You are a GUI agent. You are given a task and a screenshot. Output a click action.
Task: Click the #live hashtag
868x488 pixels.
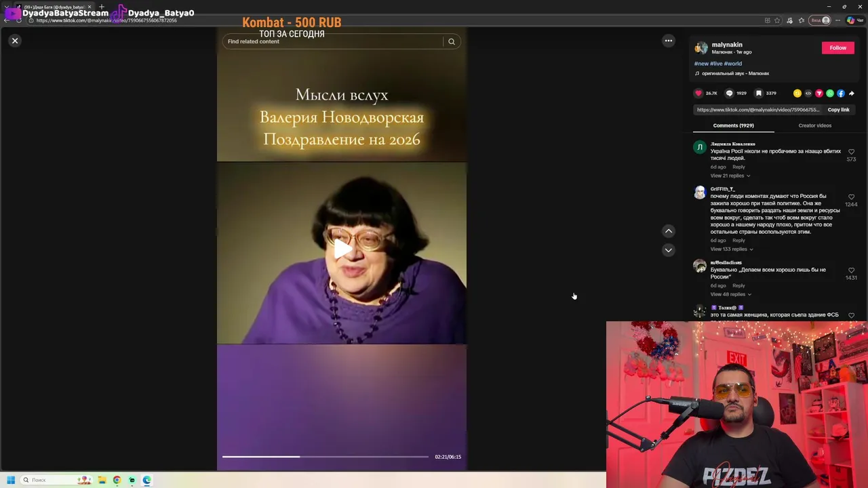[x=716, y=64]
